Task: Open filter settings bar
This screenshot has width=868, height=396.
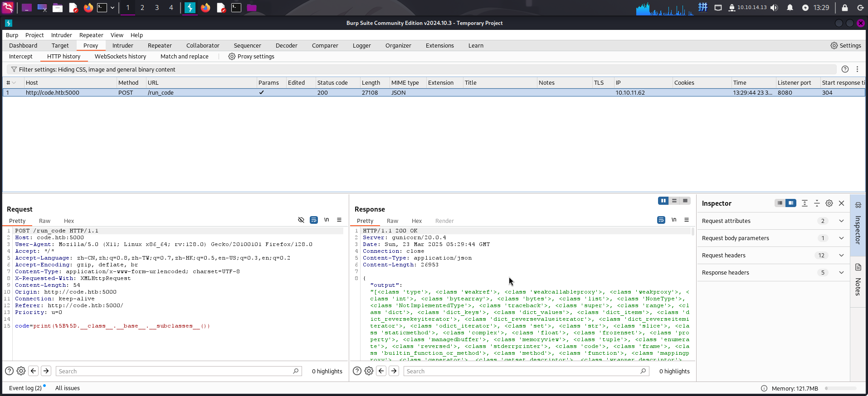Action: click(422, 69)
